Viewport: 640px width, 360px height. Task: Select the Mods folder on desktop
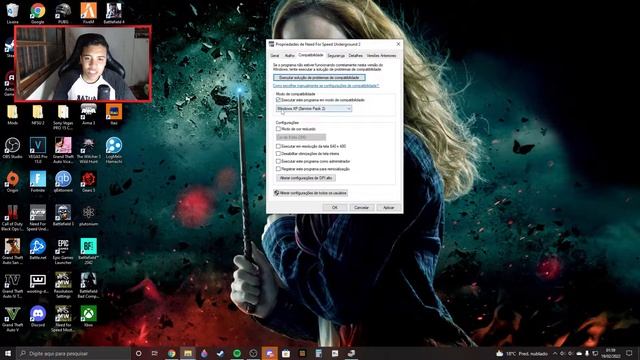[x=12, y=115]
